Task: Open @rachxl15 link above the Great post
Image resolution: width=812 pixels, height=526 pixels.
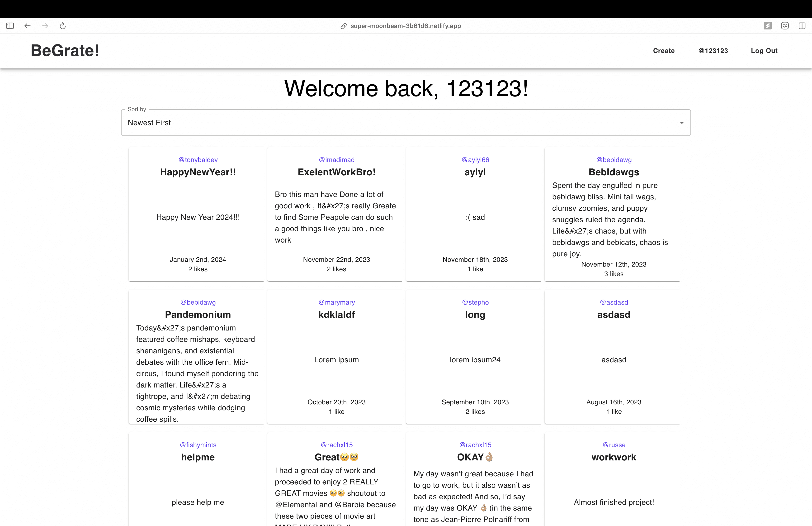Action: pos(336,445)
